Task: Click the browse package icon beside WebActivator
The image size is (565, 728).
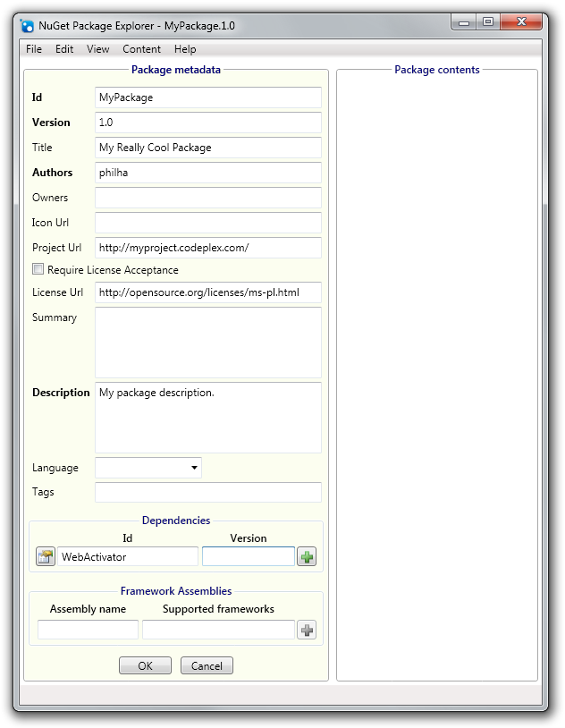Action: coord(46,556)
